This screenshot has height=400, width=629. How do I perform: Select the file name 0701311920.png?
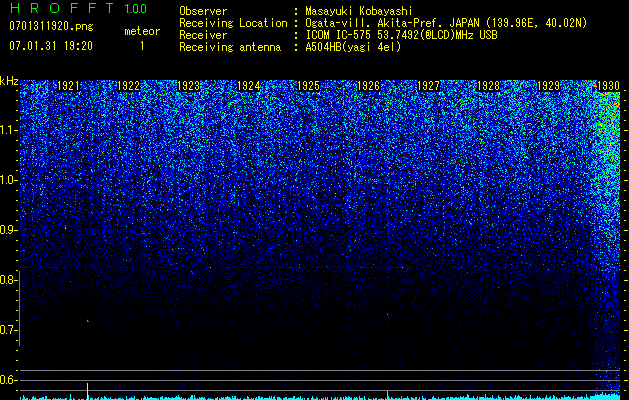[51, 27]
